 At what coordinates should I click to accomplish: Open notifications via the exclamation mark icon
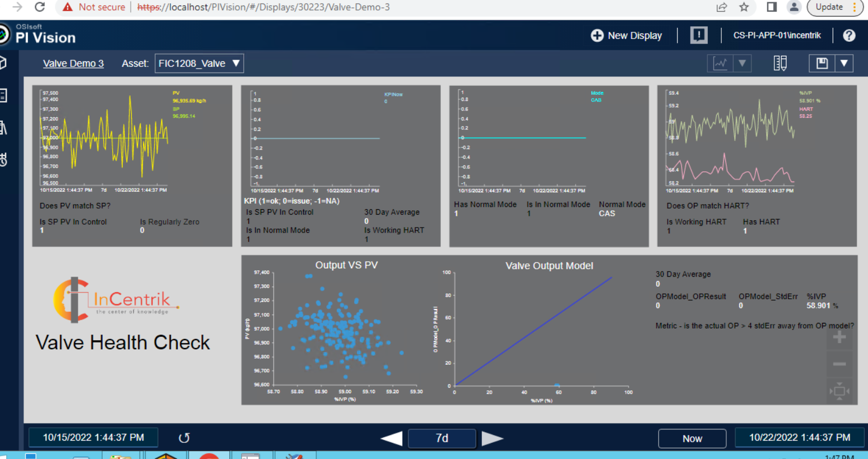[x=698, y=35]
